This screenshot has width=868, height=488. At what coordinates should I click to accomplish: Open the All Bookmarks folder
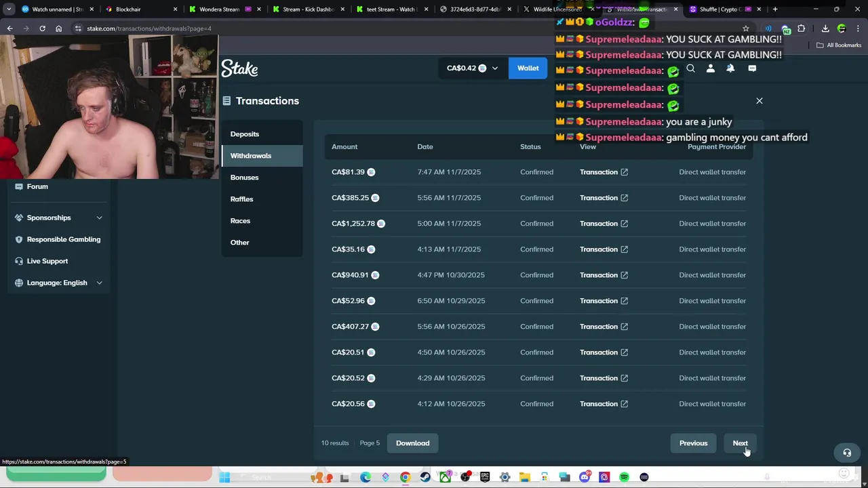pyautogui.click(x=839, y=45)
